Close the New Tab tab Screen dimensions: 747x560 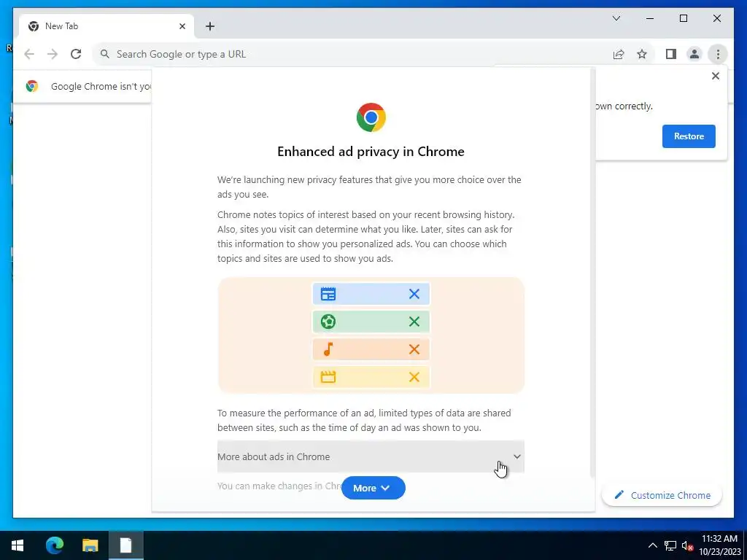point(182,26)
